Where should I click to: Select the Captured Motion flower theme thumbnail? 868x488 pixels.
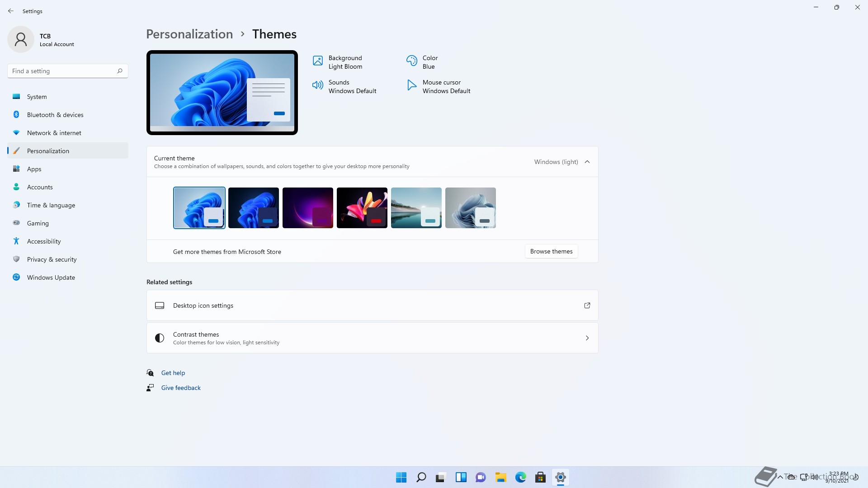point(362,208)
